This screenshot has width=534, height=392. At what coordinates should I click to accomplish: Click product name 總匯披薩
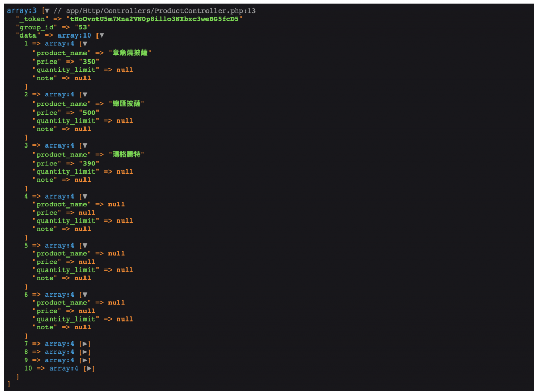click(126, 103)
